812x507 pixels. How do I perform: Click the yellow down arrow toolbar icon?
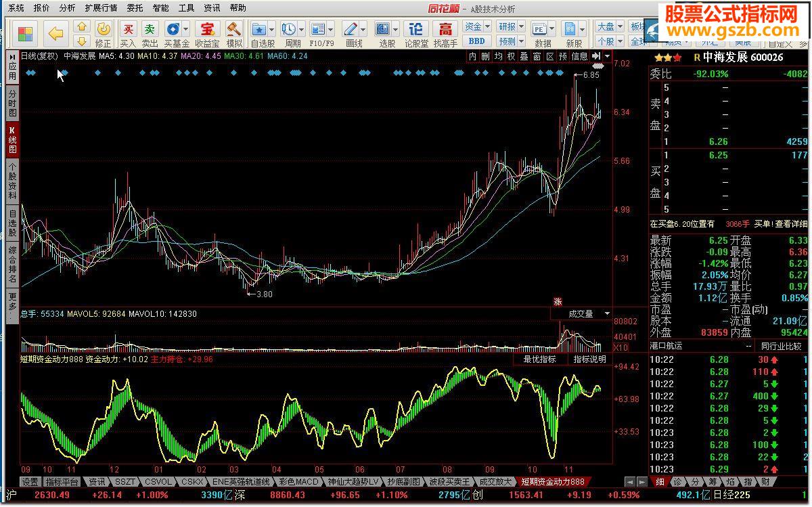click(x=82, y=41)
